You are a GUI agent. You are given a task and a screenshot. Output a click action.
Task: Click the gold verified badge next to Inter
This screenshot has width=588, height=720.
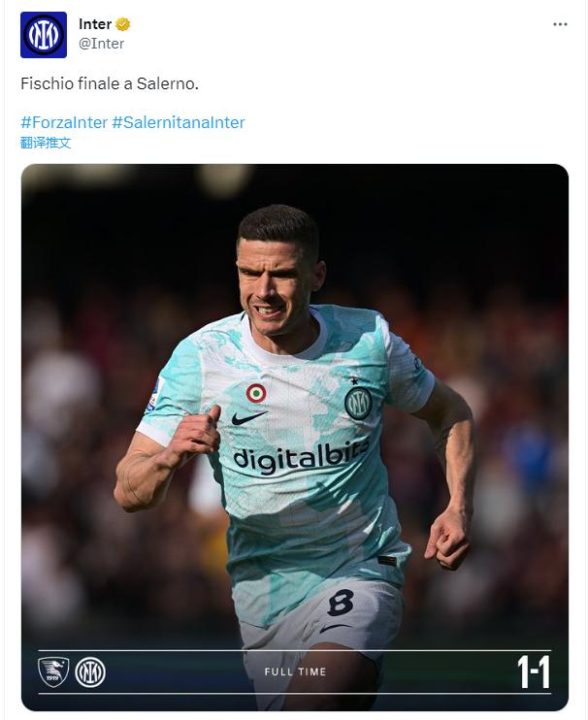pos(123,25)
